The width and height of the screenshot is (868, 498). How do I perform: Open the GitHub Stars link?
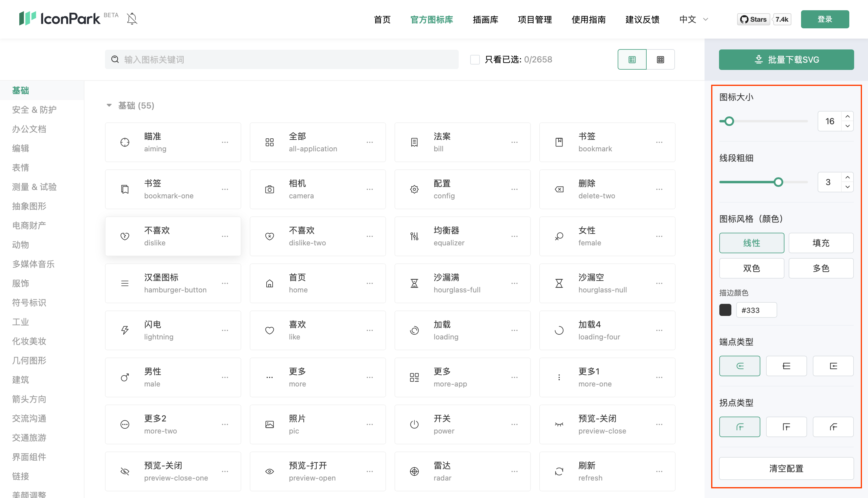pos(753,20)
